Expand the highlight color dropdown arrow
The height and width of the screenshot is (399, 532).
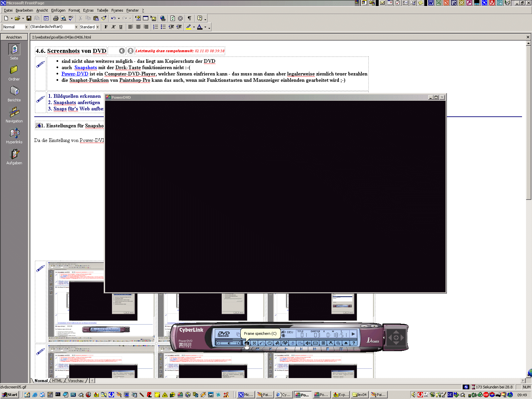tap(194, 27)
